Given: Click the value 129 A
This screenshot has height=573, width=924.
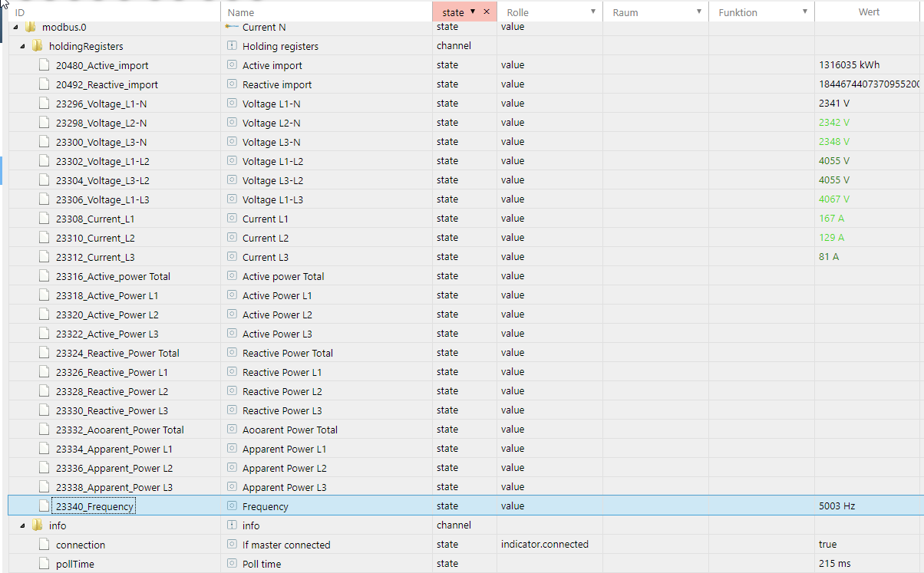Looking at the screenshot, I should tap(831, 238).
